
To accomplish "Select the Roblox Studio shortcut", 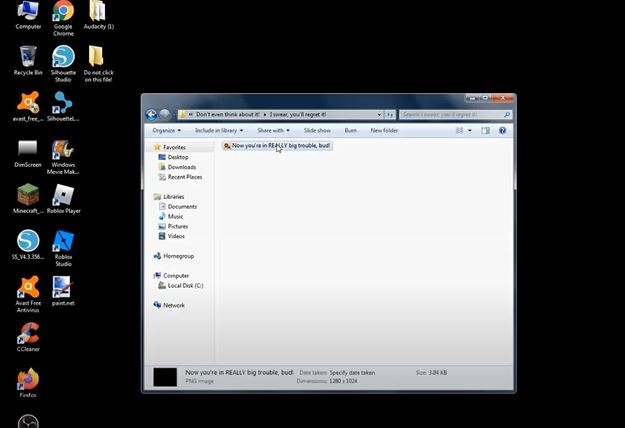I will click(x=63, y=248).
